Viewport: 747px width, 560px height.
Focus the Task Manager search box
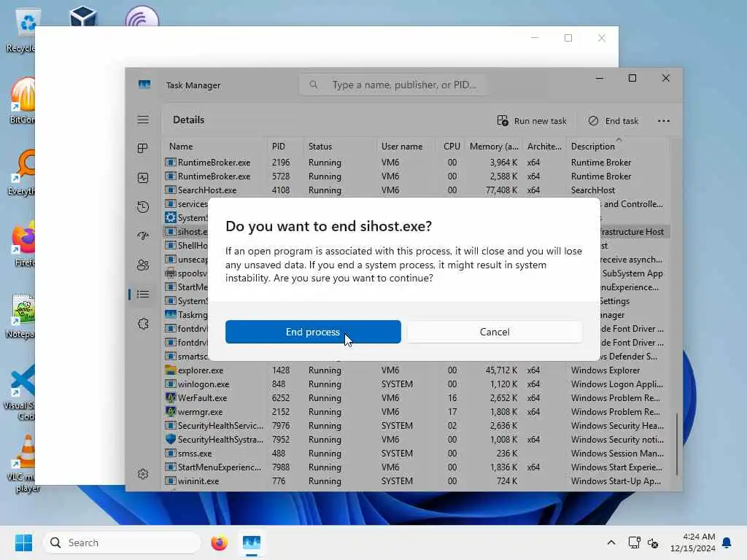tap(392, 85)
